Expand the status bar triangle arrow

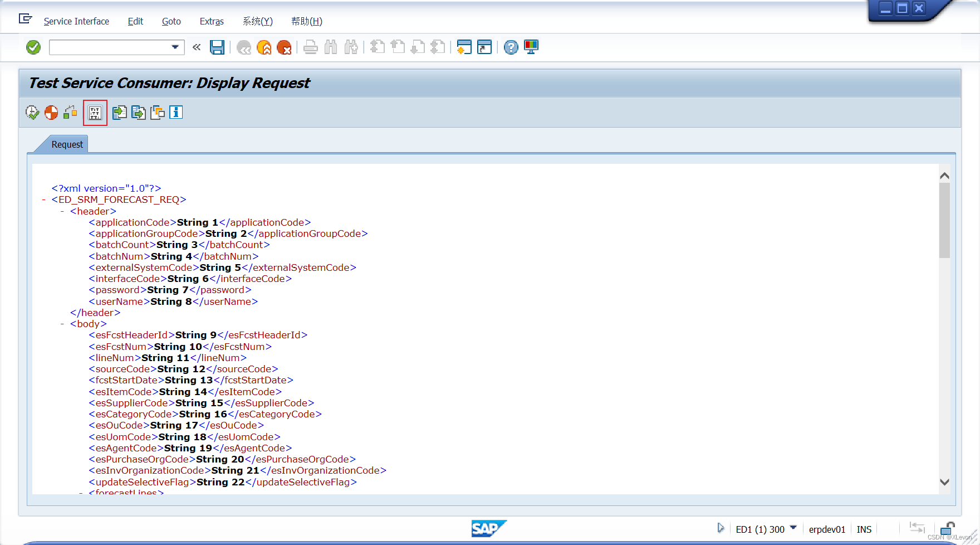point(721,528)
